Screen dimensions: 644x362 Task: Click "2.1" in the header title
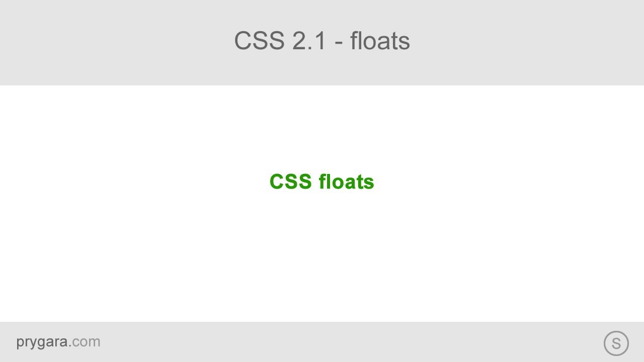[309, 41]
